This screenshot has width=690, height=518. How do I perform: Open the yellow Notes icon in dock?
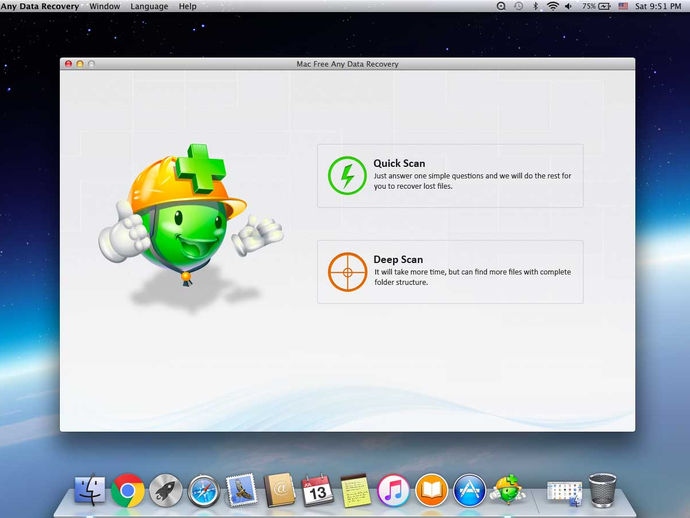pos(355,490)
